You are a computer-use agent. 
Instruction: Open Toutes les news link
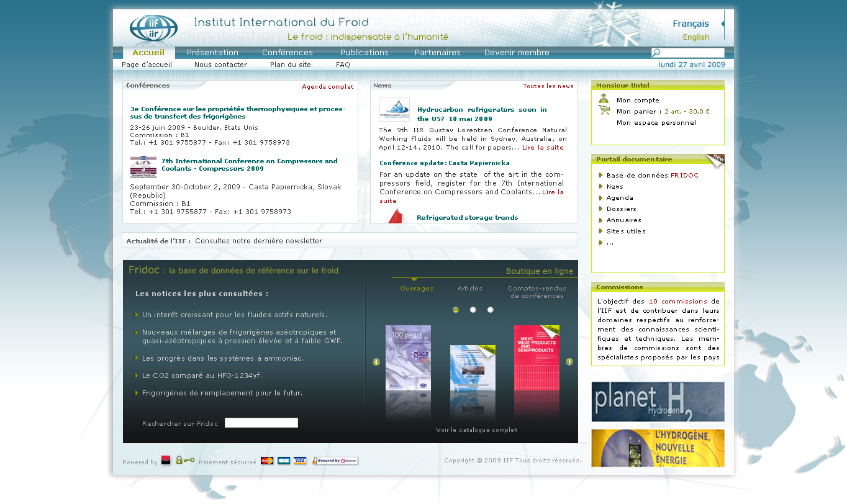(x=548, y=86)
